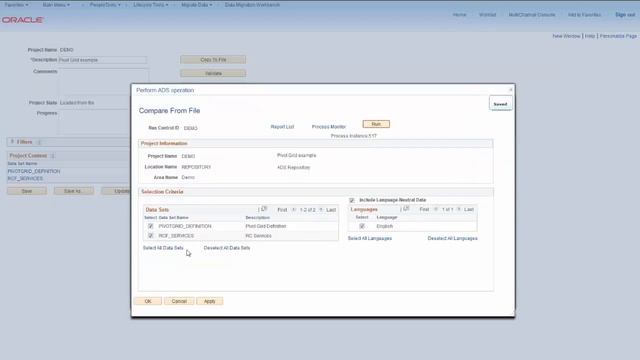The height and width of the screenshot is (360, 640).
Task: Click Save button on background page
Action: coord(27,191)
